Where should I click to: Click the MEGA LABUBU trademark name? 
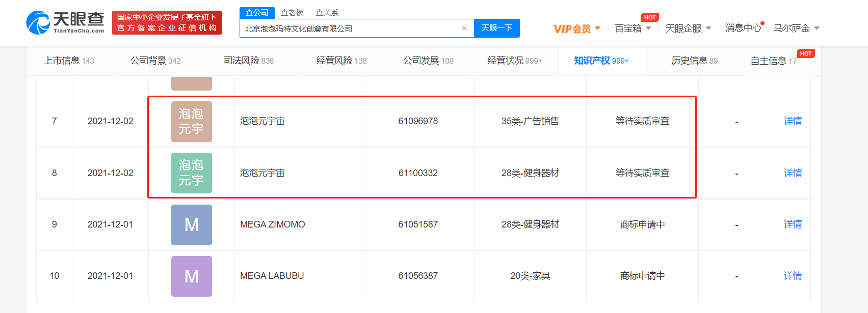pyautogui.click(x=272, y=276)
